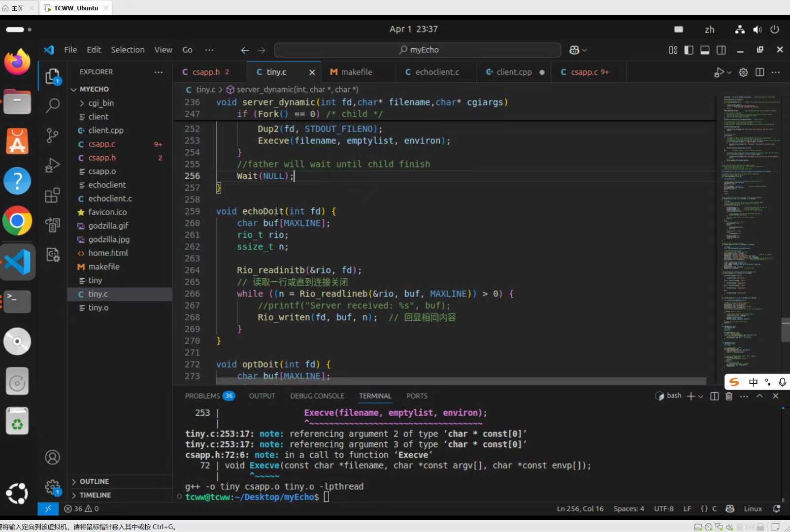This screenshot has width=790, height=532.
Task: Open the Manage gear in activity bar
Action: [52, 488]
